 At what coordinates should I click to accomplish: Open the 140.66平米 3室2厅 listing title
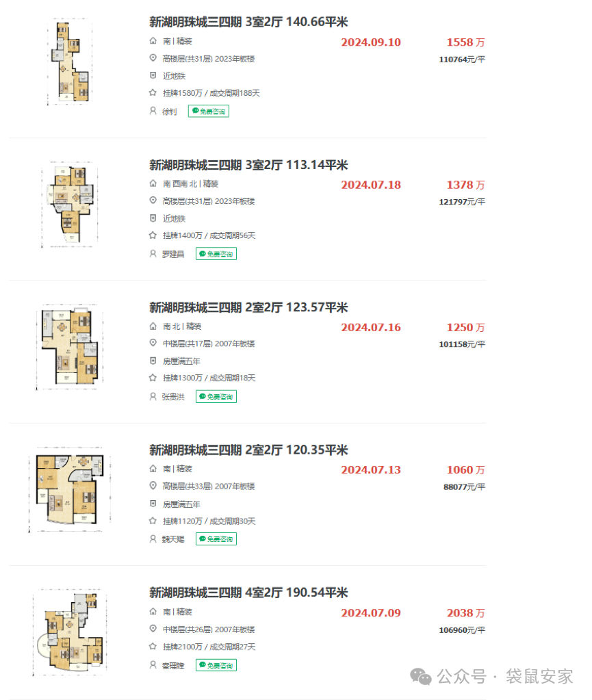(248, 23)
